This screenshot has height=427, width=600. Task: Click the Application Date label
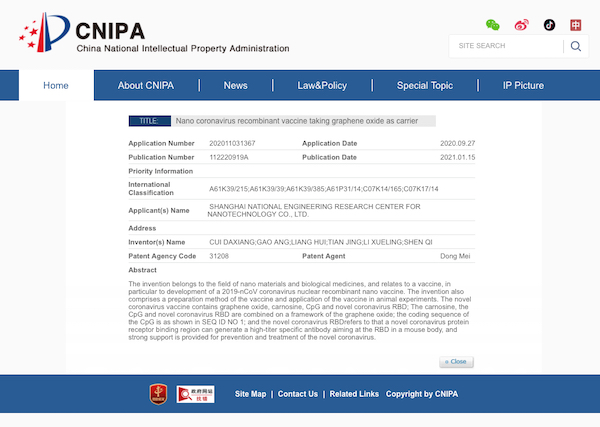click(329, 143)
